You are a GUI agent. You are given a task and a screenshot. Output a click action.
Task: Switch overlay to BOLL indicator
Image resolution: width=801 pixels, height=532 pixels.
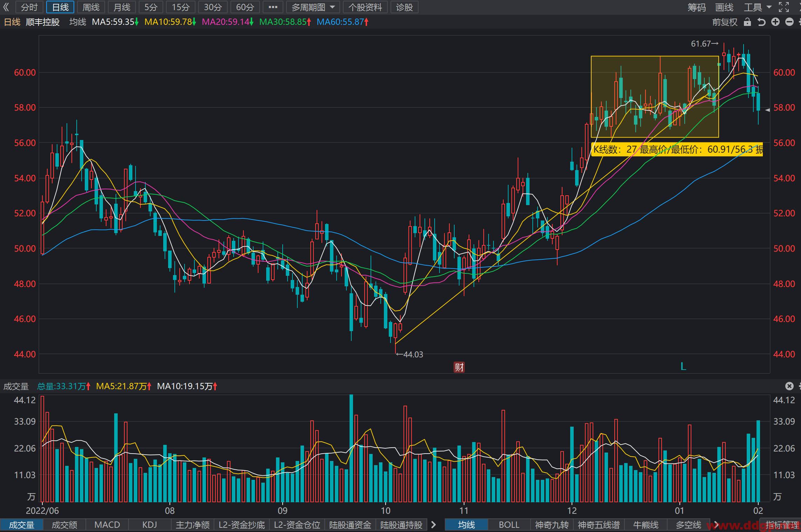pyautogui.click(x=509, y=525)
